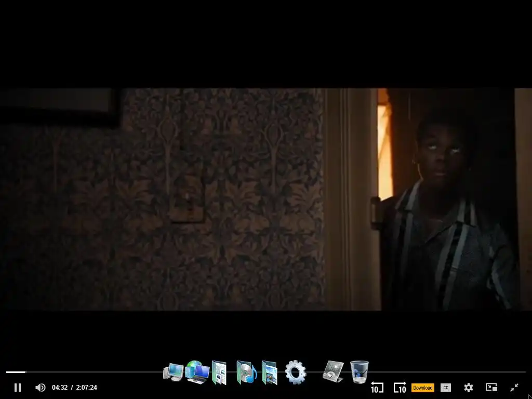Open the silver weather gadget dock icon
Screen dimensions: 532x399
coord(333,371)
